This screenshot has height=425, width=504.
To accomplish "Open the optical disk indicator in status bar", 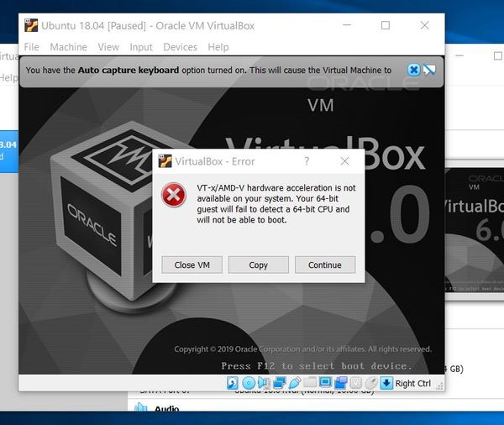I will click(249, 383).
